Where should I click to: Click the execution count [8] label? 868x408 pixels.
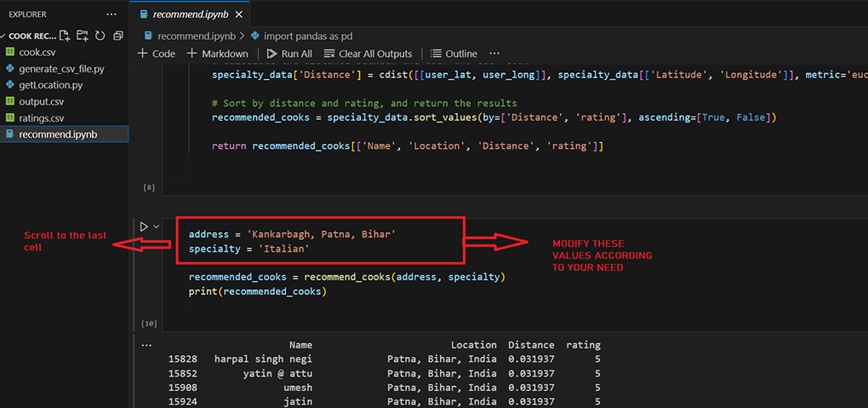(x=149, y=188)
